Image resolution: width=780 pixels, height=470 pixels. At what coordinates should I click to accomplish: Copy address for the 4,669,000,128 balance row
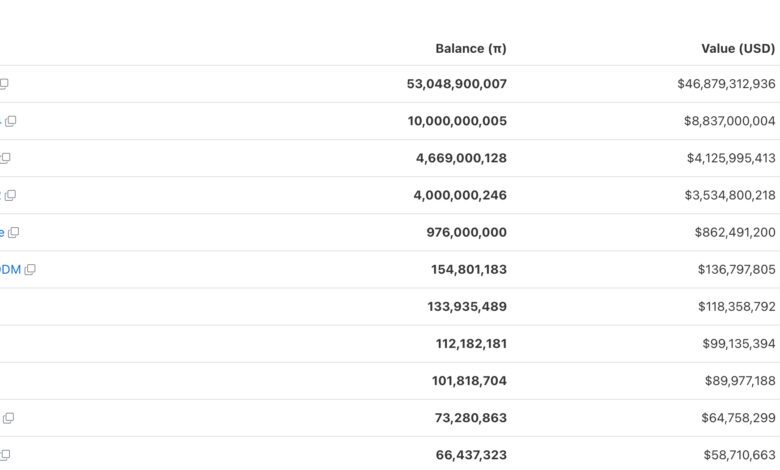[x=5, y=158]
